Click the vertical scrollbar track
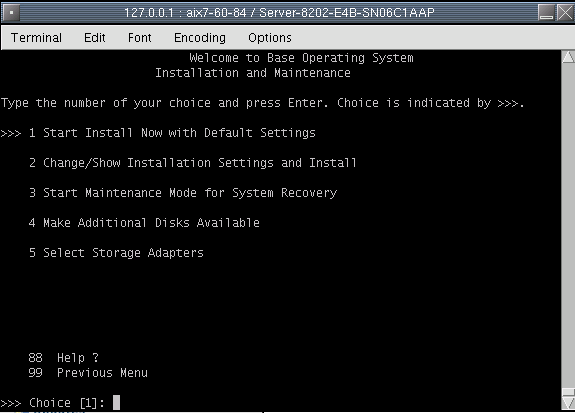575x413 pixels. 568,226
